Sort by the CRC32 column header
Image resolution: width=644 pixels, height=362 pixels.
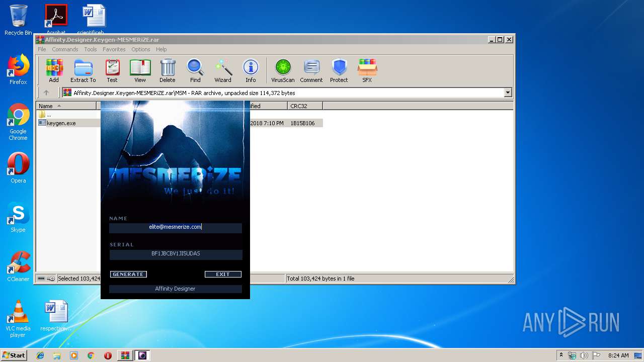[305, 106]
